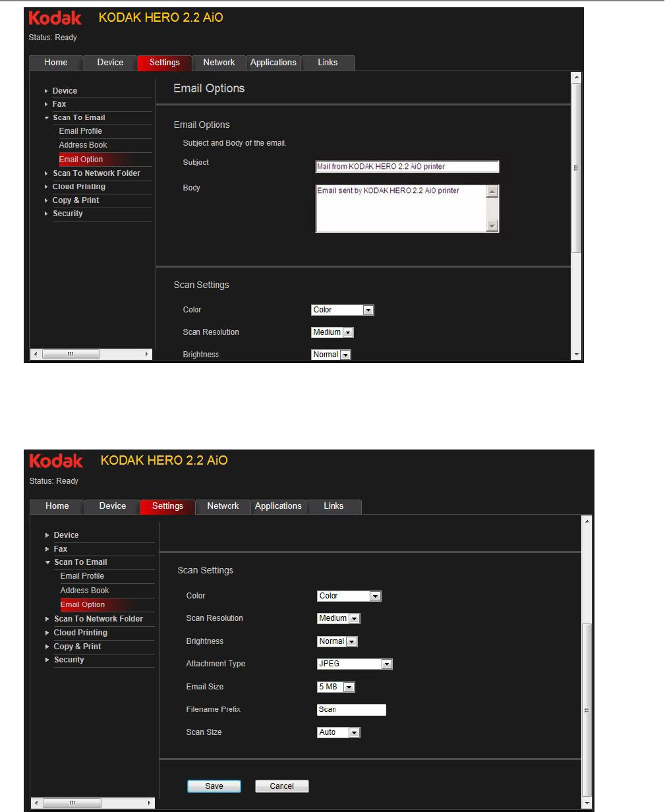Open Scan Resolution dropdown in upper screenshot
The image size is (665, 812).
332,332
